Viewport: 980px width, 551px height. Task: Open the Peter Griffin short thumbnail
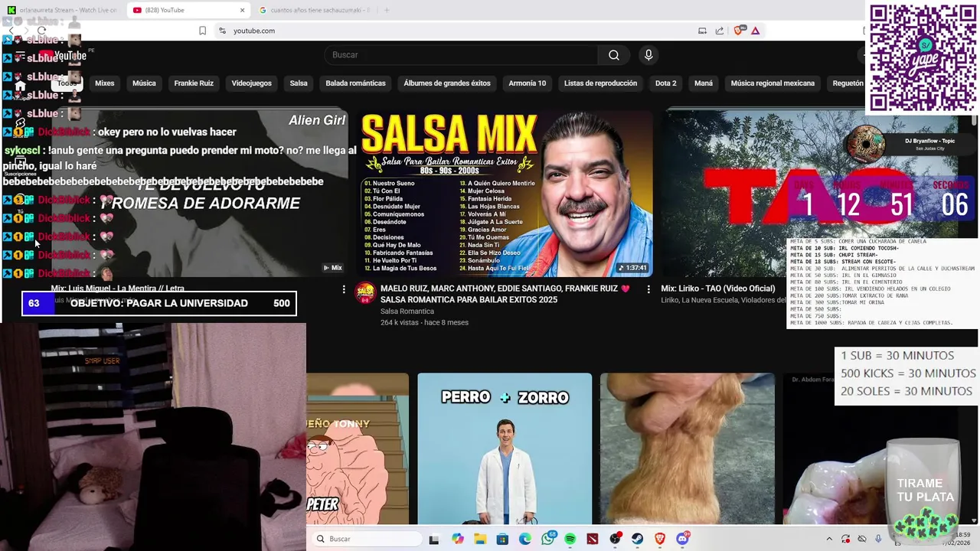pyautogui.click(x=358, y=449)
